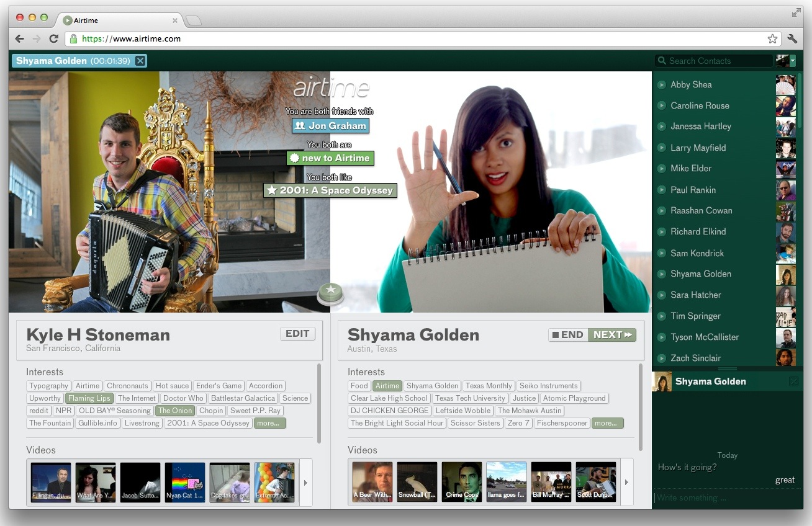Call Caroline Rouse via her play icon

662,105
